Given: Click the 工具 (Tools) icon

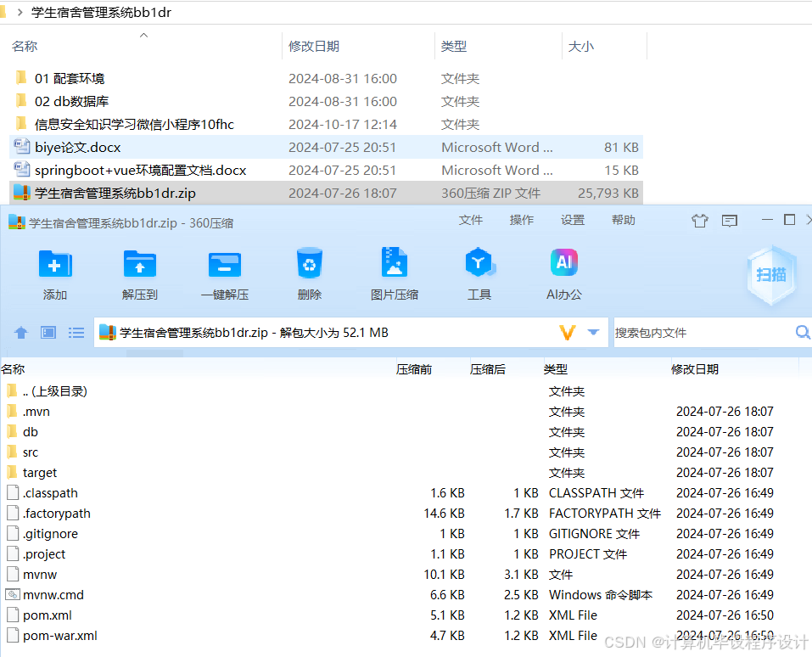Looking at the screenshot, I should pos(479,272).
